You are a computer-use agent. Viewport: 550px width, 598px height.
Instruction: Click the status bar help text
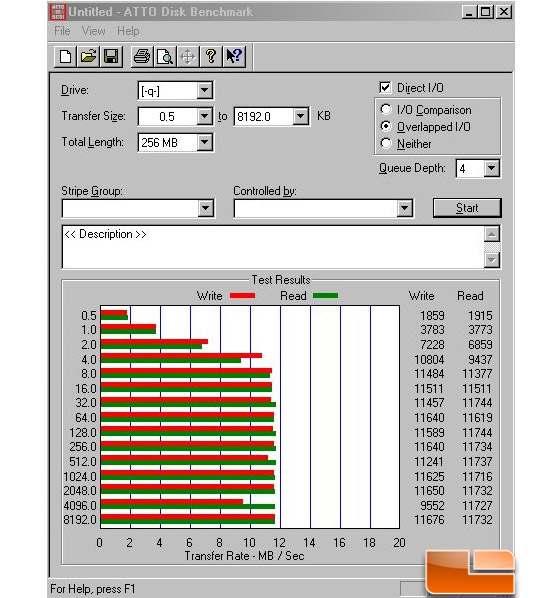tap(93, 589)
